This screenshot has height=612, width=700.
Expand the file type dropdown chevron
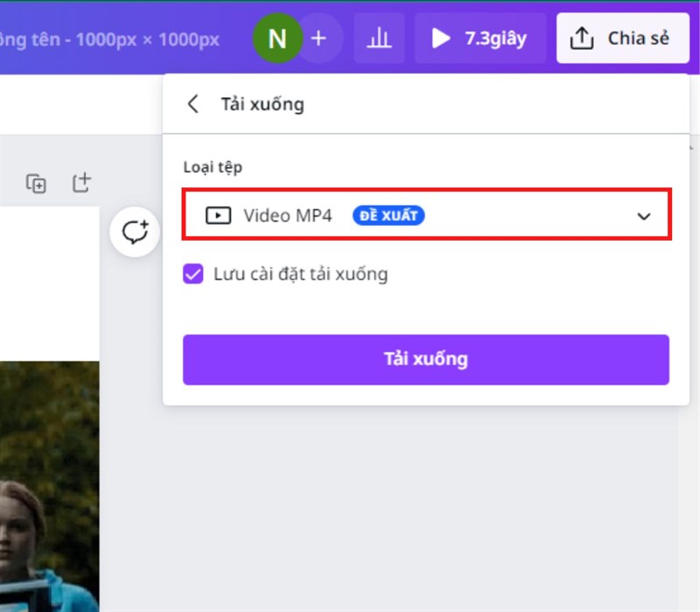645,215
